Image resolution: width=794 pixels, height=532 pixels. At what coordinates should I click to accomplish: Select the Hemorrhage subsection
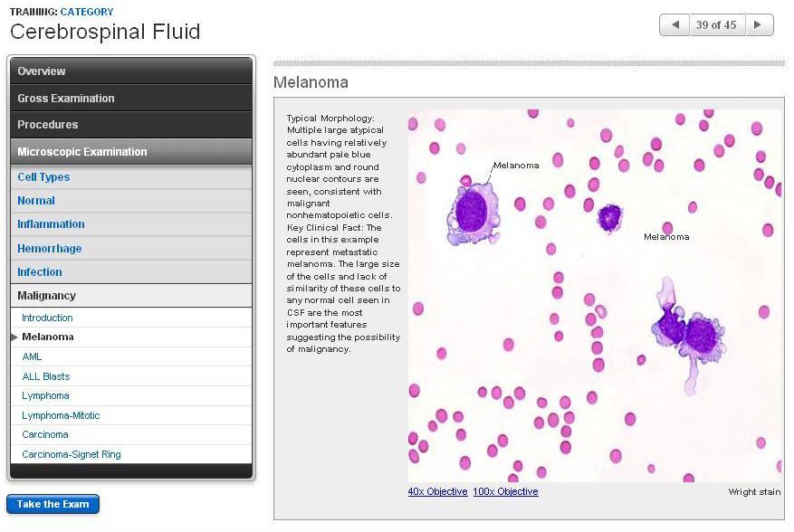[49, 249]
